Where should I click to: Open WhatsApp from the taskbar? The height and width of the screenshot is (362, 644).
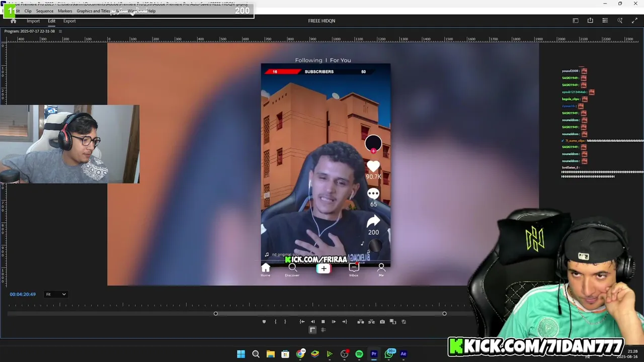(389, 354)
